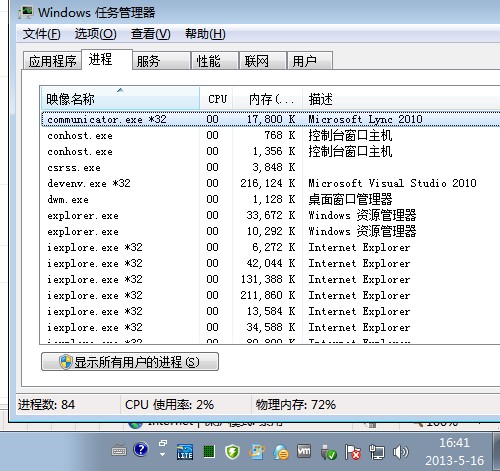500x471 pixels.
Task: Switch to the 联网 tab
Action: click(x=263, y=61)
